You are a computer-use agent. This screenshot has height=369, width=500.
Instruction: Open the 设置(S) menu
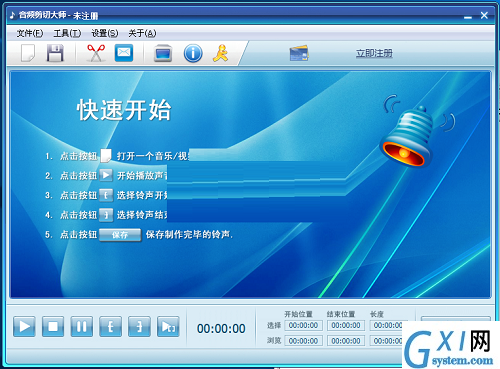click(105, 33)
